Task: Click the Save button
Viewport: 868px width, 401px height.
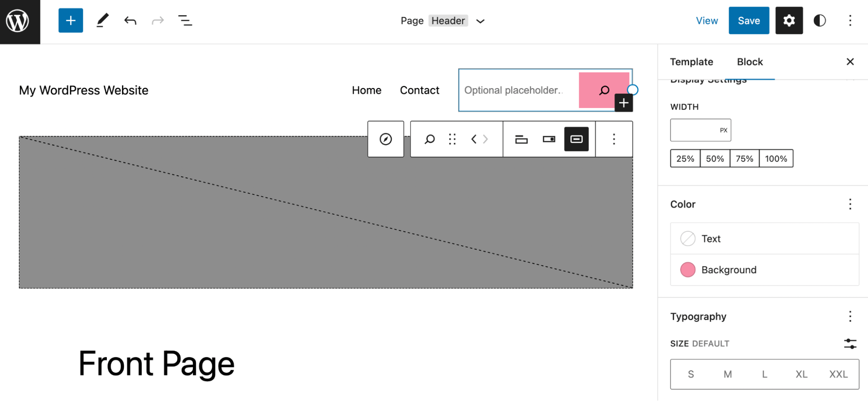Action: tap(749, 20)
